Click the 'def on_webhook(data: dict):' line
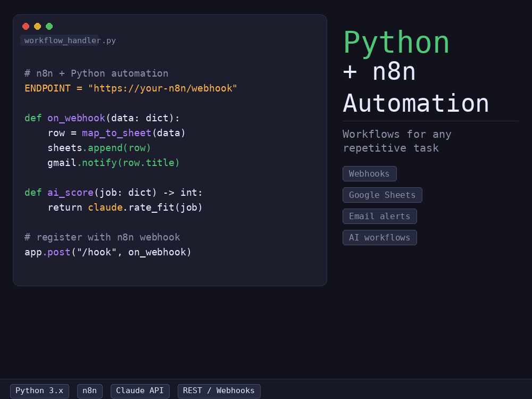This screenshot has height=399, width=532. [x=102, y=119]
